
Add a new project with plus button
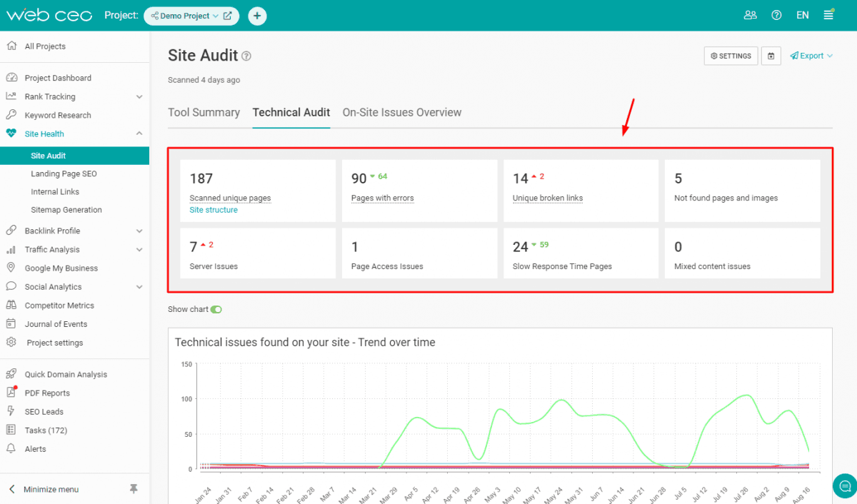[257, 16]
